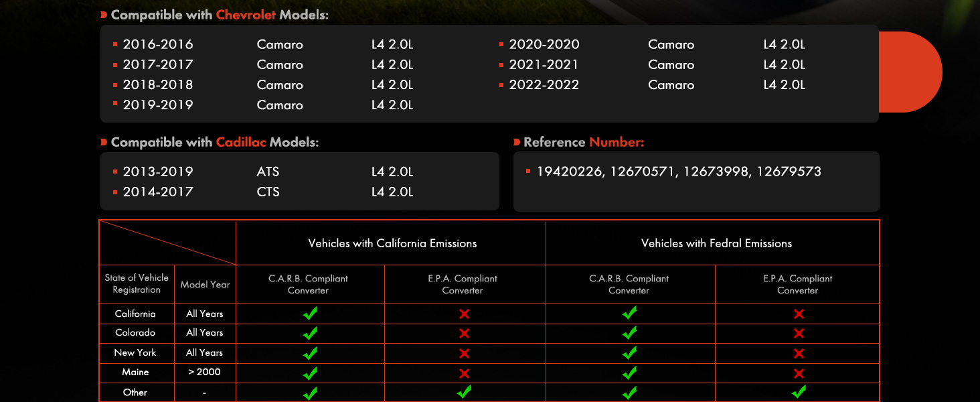Click the "2017-2017" Camaro year entry

tap(158, 64)
